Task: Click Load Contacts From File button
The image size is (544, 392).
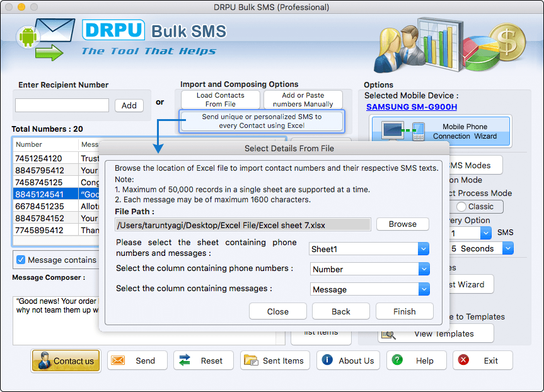Action: coord(220,100)
